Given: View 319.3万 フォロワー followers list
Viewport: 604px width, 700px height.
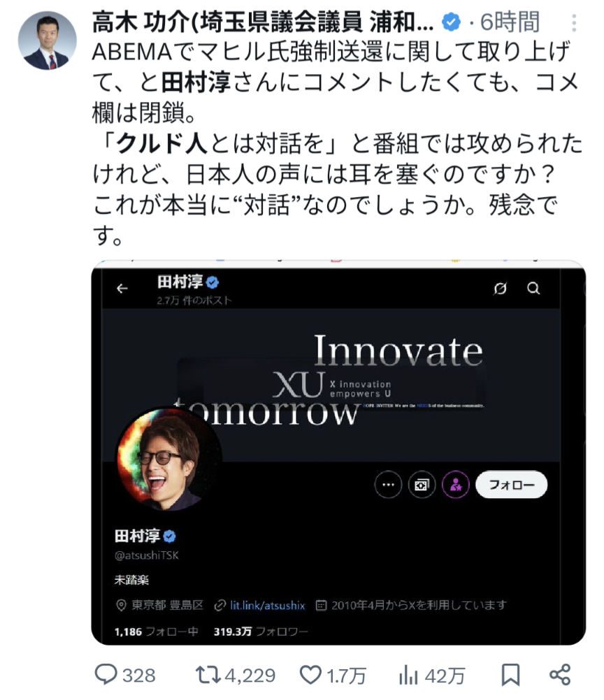Looking at the screenshot, I should click(261, 632).
